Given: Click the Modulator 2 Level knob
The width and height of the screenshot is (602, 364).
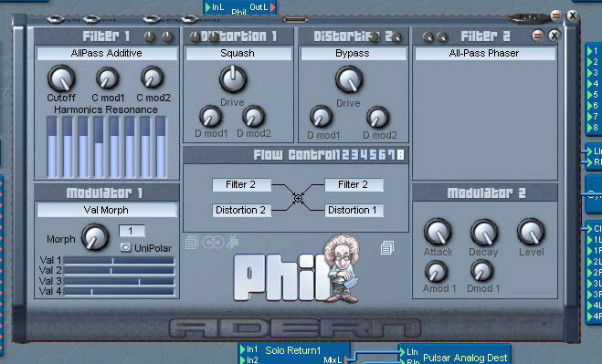Looking at the screenshot, I should (x=531, y=232).
